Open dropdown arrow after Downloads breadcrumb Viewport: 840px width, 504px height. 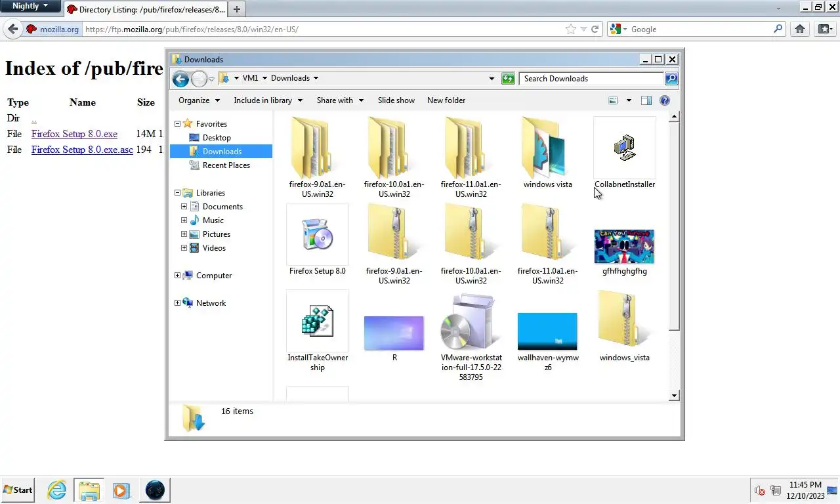pos(316,78)
